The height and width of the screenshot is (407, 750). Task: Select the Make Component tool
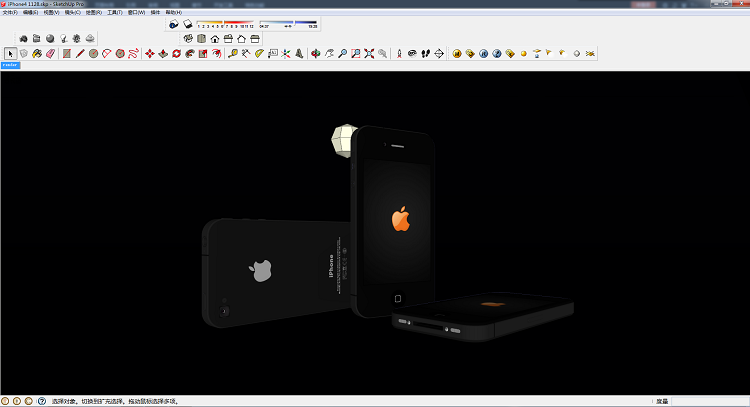pyautogui.click(x=24, y=54)
